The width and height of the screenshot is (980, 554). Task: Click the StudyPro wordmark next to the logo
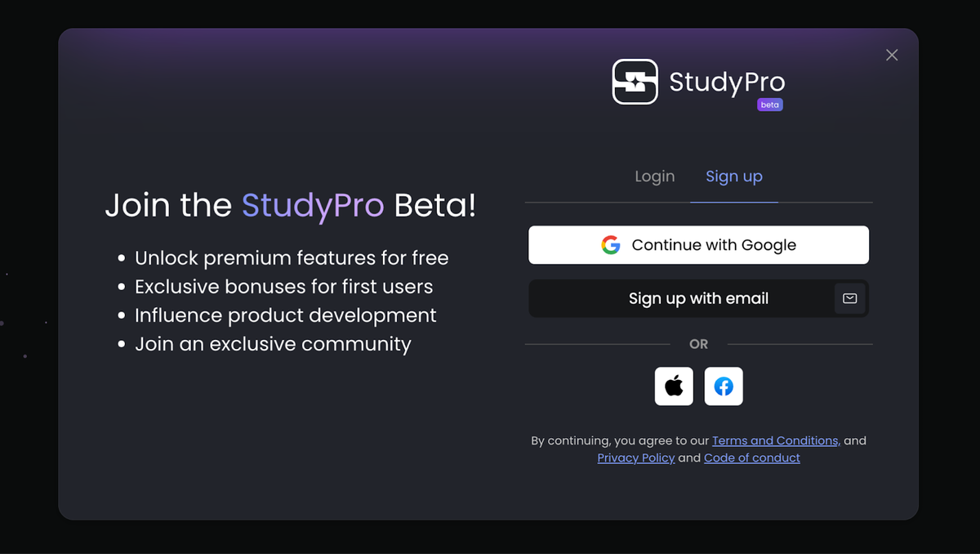(x=725, y=82)
